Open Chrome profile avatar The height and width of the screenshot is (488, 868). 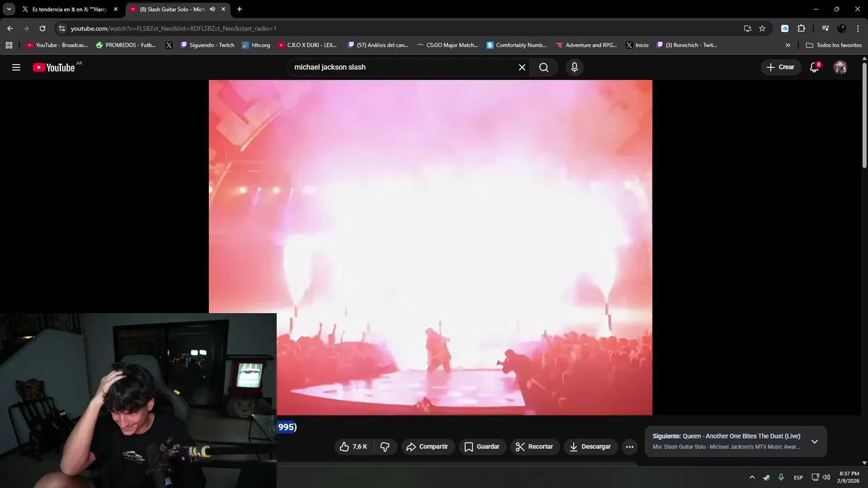[x=842, y=28]
